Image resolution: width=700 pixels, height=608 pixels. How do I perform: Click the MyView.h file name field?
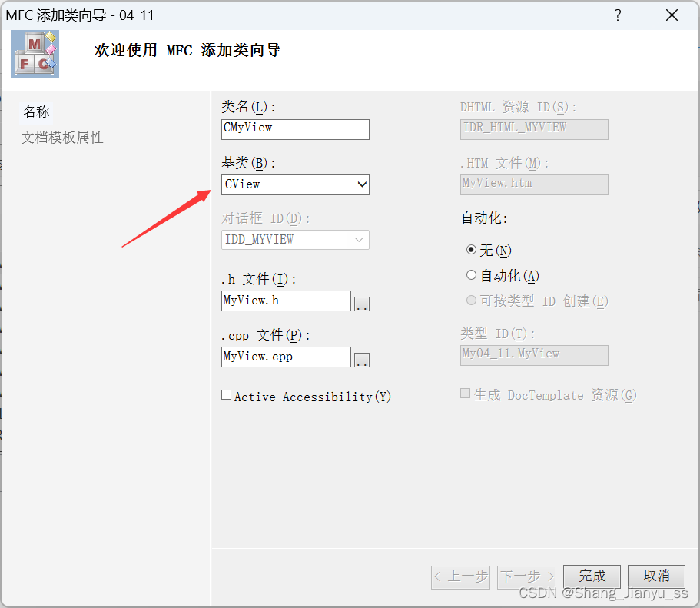coord(286,301)
